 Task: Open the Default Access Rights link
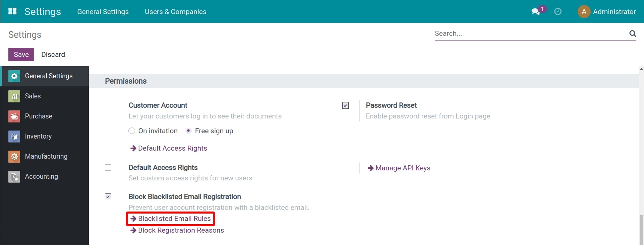coord(169,148)
